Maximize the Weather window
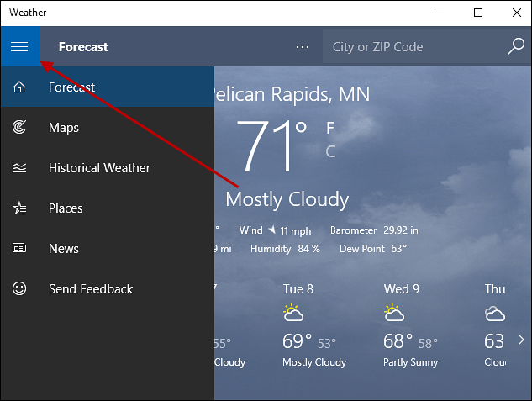The height and width of the screenshot is (401, 532). pyautogui.click(x=478, y=13)
